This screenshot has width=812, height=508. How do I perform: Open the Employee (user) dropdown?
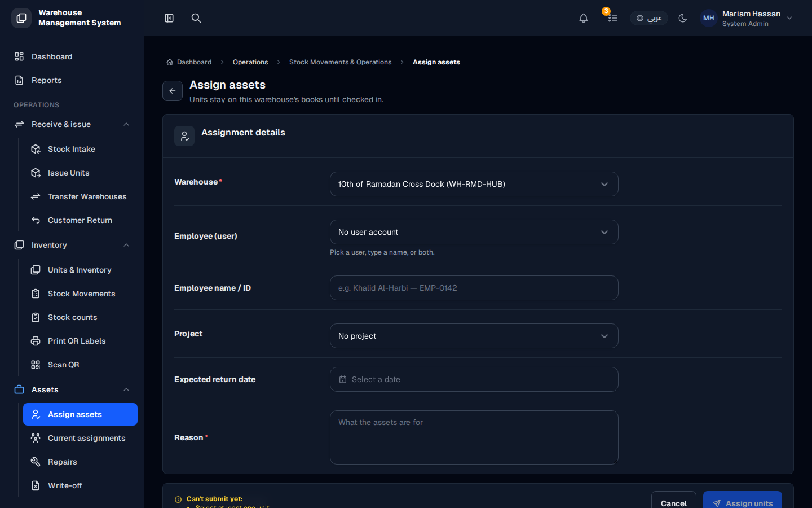(474, 232)
